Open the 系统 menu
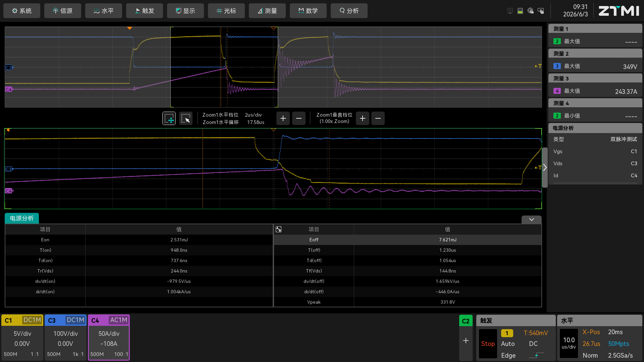The image size is (644, 362). pyautogui.click(x=22, y=11)
